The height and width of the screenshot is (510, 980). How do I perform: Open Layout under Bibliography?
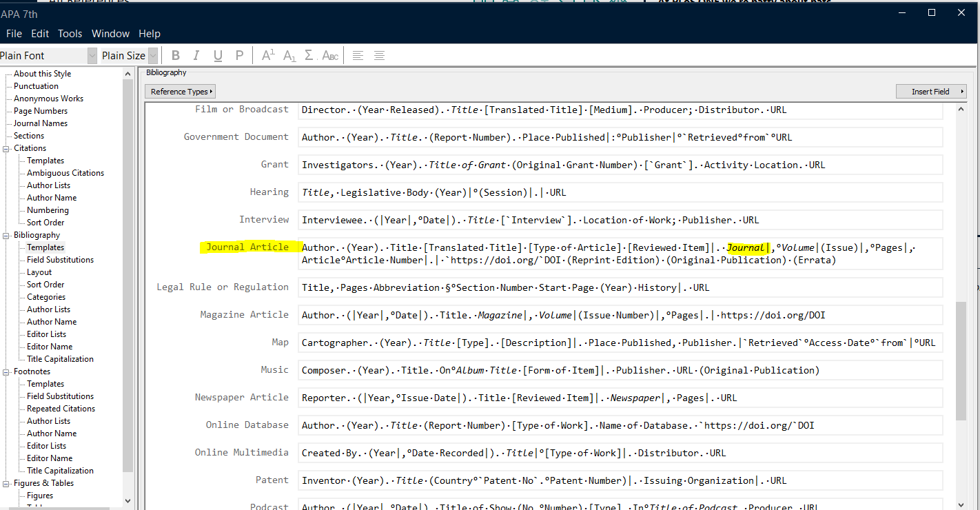tap(39, 272)
